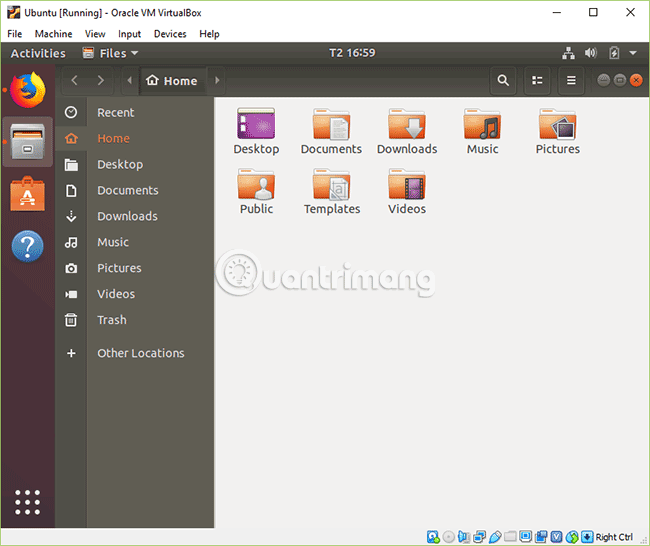Screen dimensions: 650x546
Task: Click VirtualBox optical disc indicator
Action: pyautogui.click(x=449, y=537)
